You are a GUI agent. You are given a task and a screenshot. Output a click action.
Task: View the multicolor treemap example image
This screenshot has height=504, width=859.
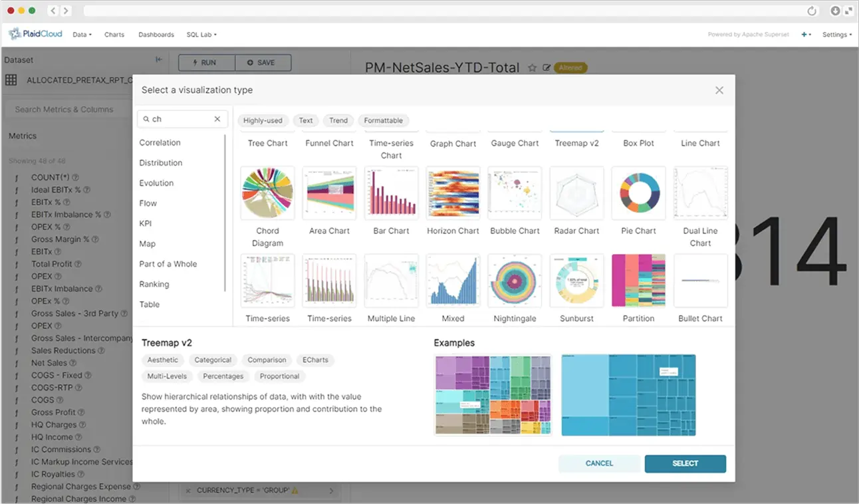click(x=493, y=395)
